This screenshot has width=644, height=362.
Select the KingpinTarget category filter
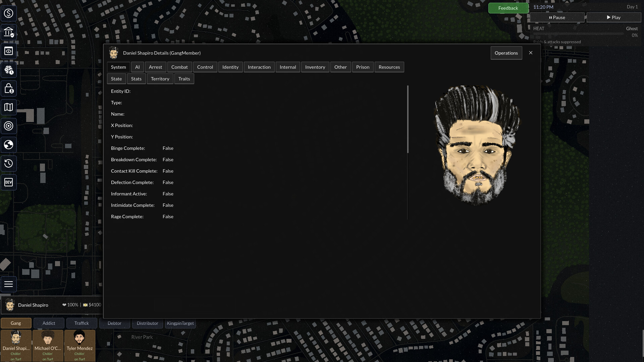[180, 323]
